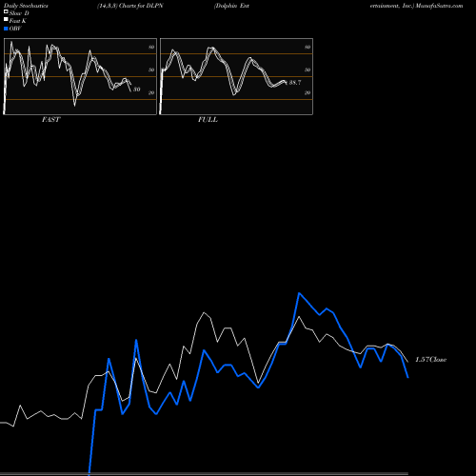Click the OBV line's highest peak
The image size is (476, 476).
tap(299, 293)
